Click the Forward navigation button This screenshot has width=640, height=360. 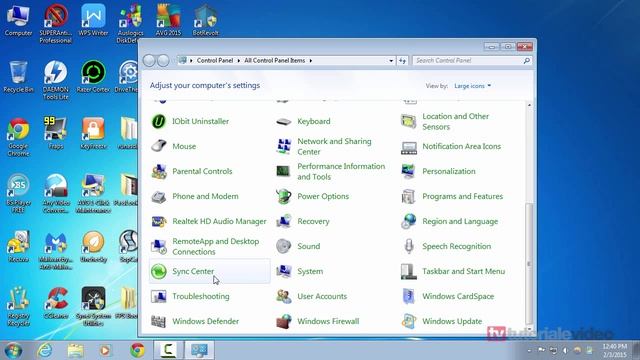pos(163,61)
